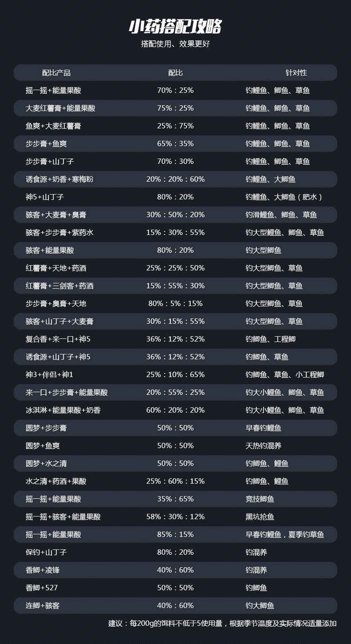351x644 pixels.
Task: Select the "复合香+来一口+神5" entry
Action: pos(58,339)
